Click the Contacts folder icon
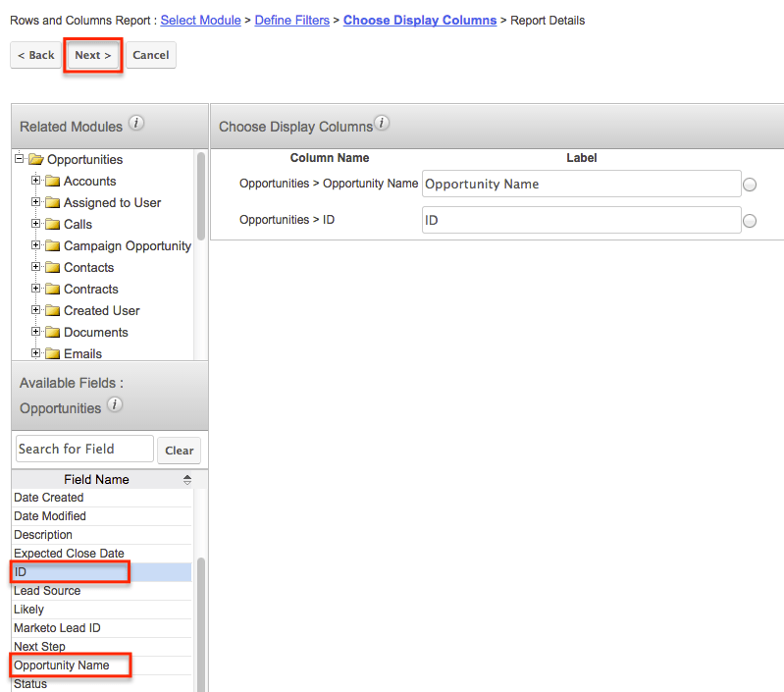 pyautogui.click(x=53, y=268)
